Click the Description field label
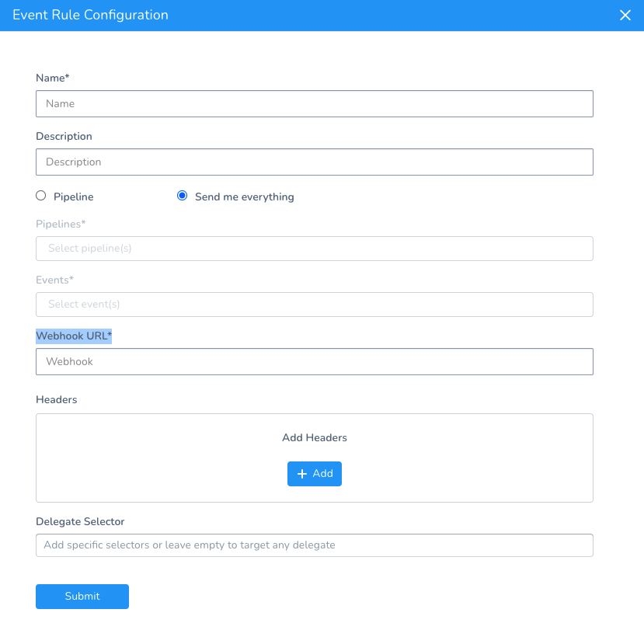This screenshot has width=644, height=644. tap(64, 137)
